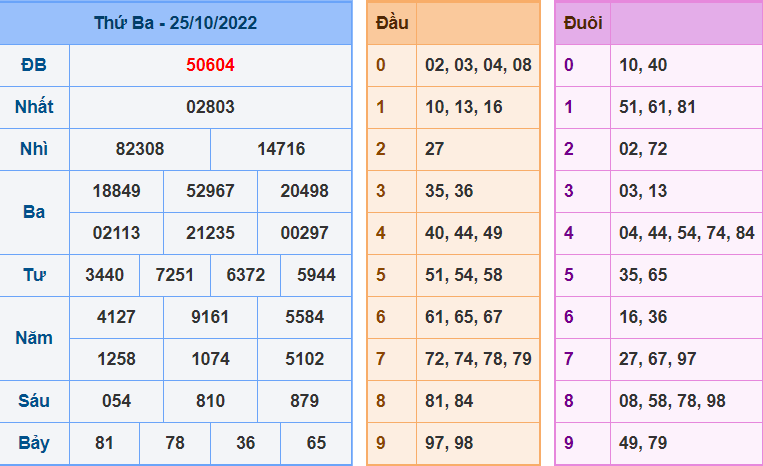Click the Sáu row label
This screenshot has width=763, height=466.
coord(34,401)
